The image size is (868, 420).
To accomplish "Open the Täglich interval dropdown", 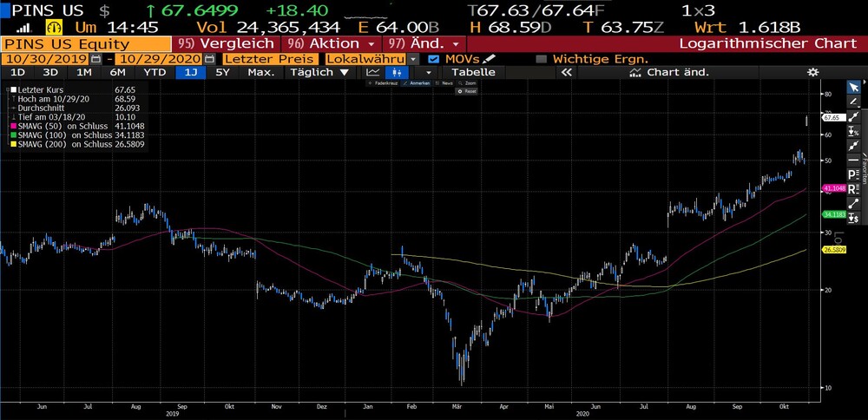I will point(320,73).
